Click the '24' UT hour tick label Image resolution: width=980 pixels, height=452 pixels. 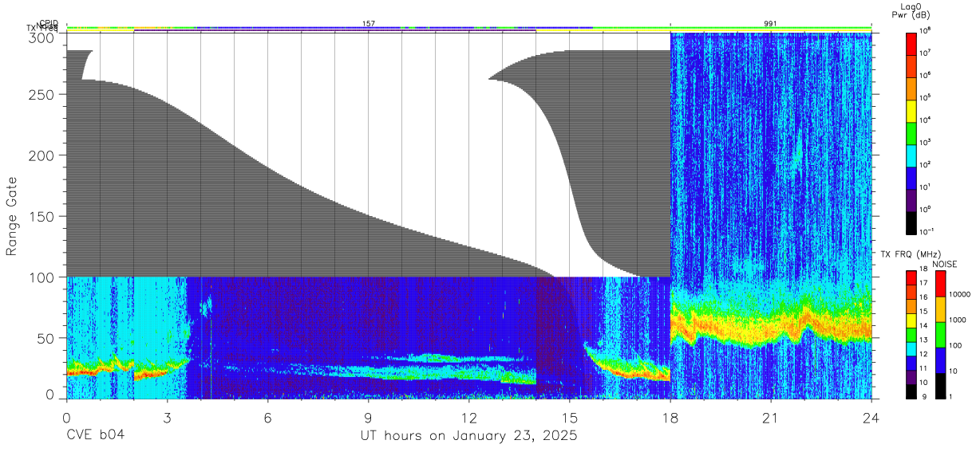(871, 418)
